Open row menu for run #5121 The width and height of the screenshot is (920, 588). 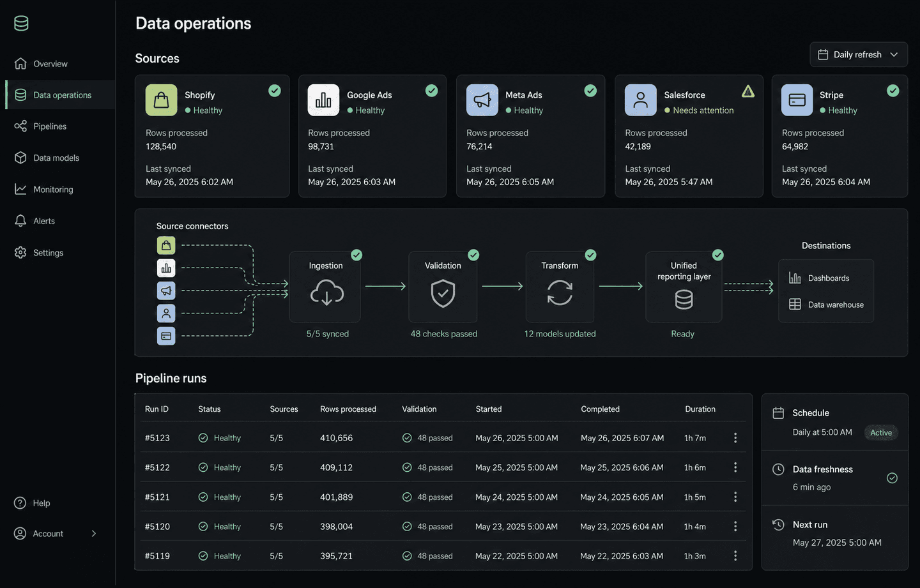pyautogui.click(x=735, y=497)
